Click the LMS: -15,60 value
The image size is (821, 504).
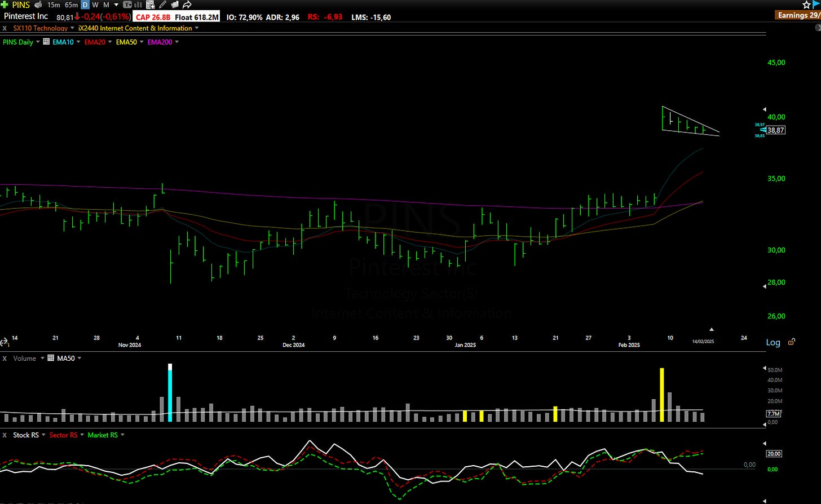pos(371,17)
